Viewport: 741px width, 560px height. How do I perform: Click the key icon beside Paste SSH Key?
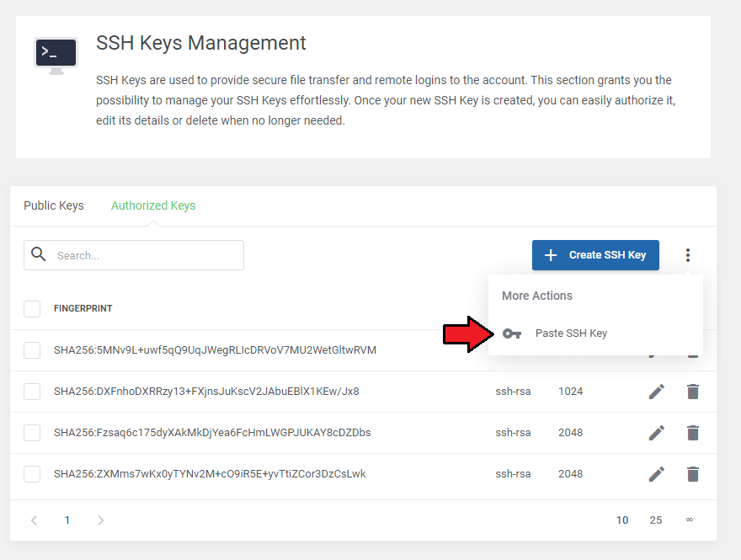512,333
